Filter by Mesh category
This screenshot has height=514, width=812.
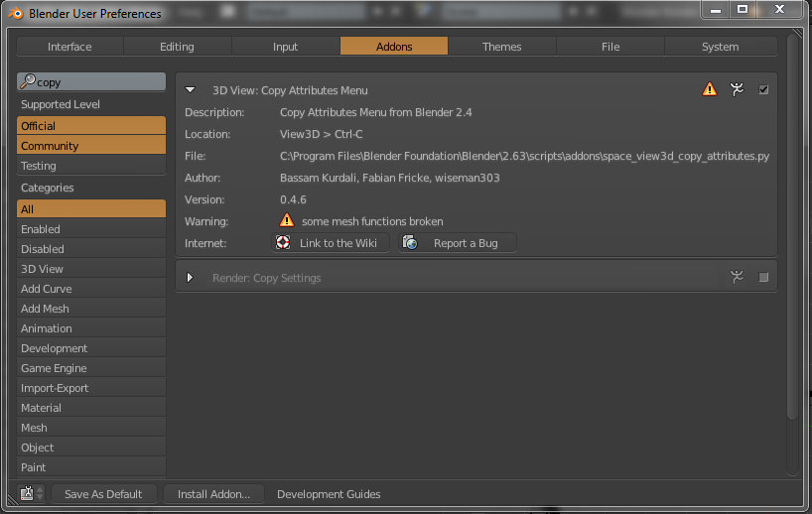(x=91, y=428)
